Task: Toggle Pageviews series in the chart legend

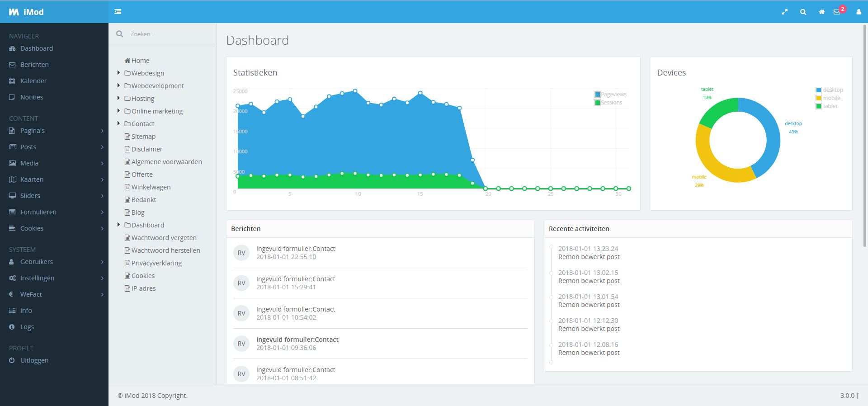Action: click(610, 94)
